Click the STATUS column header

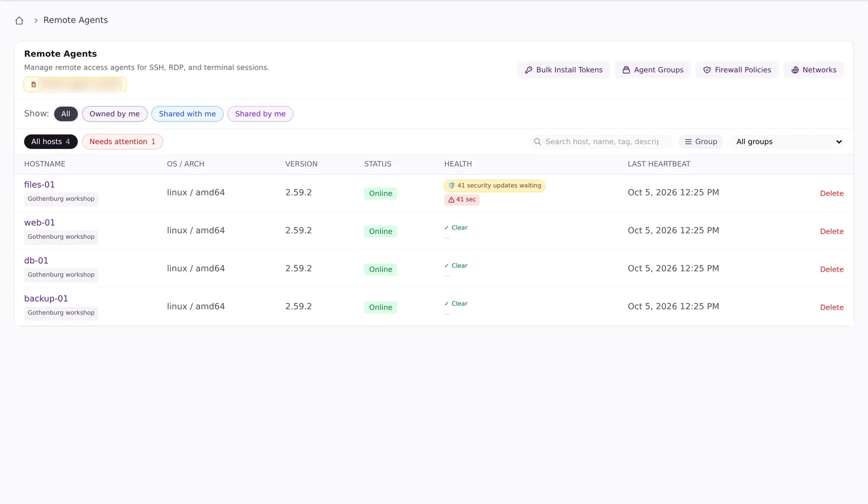coord(378,164)
